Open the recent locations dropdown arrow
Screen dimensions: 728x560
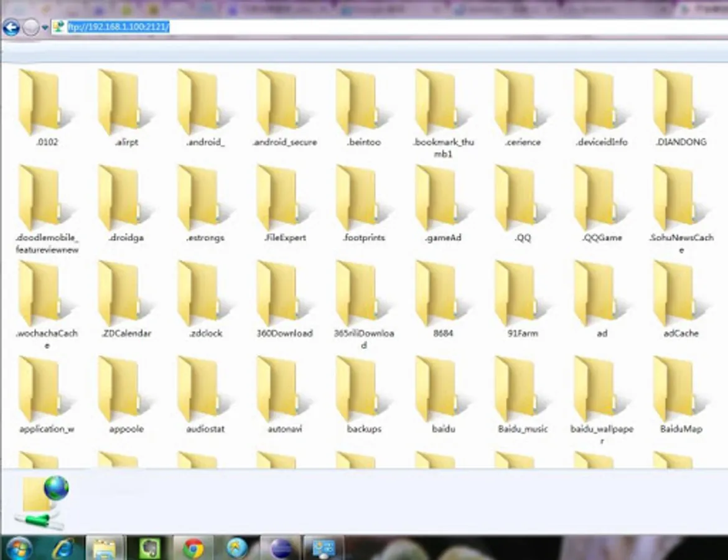point(45,28)
